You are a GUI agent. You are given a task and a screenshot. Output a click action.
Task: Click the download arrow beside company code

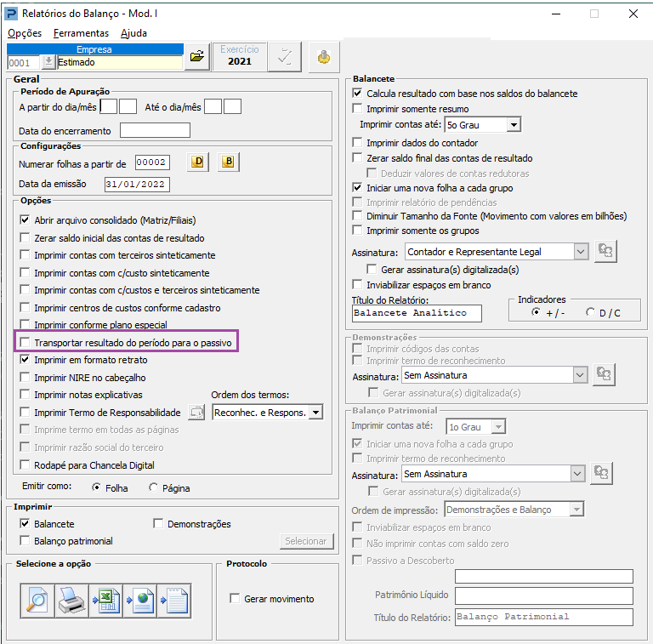48,62
